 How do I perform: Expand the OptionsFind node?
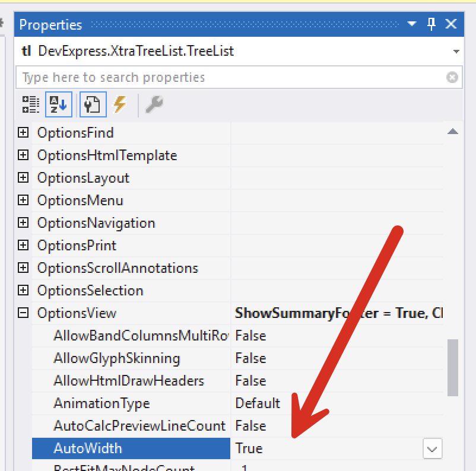tap(23, 133)
